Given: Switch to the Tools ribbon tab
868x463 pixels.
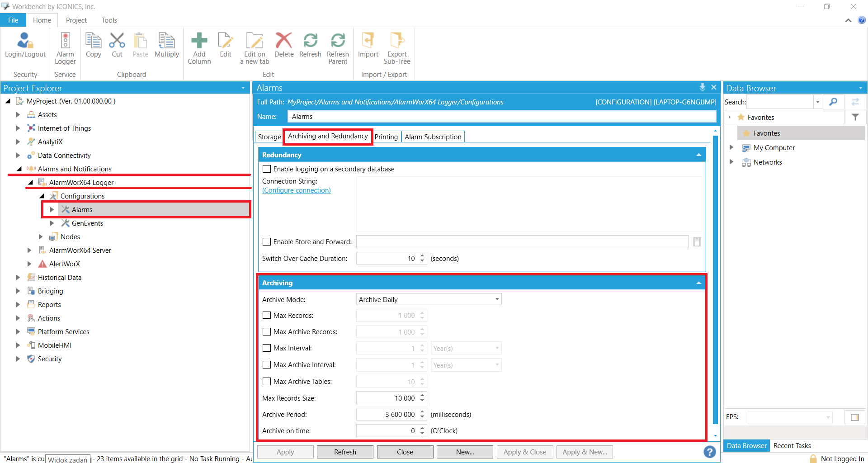Looking at the screenshot, I should click(x=109, y=20).
